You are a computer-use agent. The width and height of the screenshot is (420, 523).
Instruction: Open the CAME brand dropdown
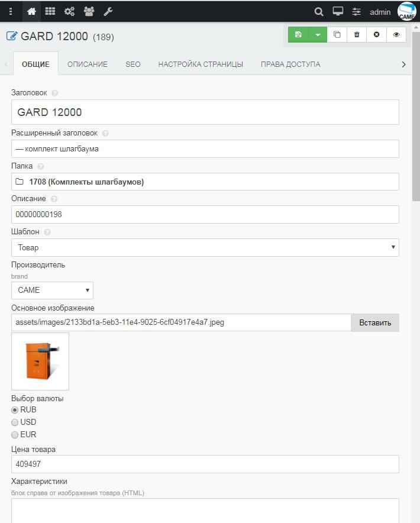click(x=52, y=290)
